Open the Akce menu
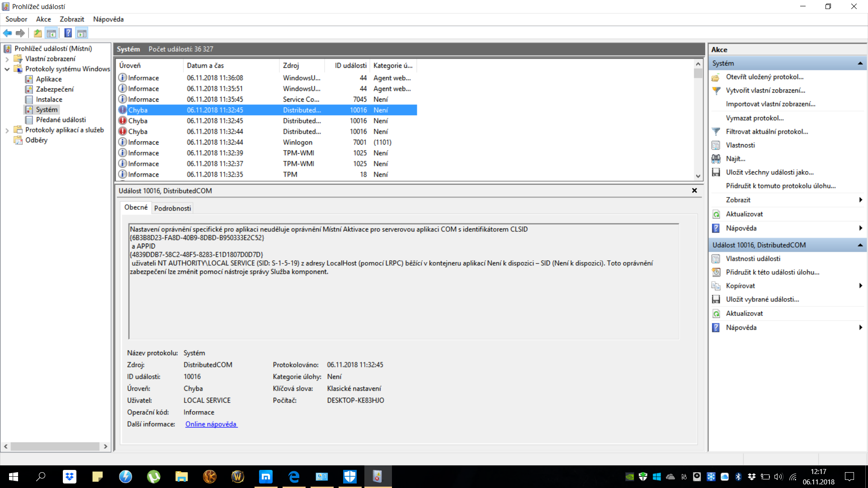The image size is (868, 488). [43, 19]
